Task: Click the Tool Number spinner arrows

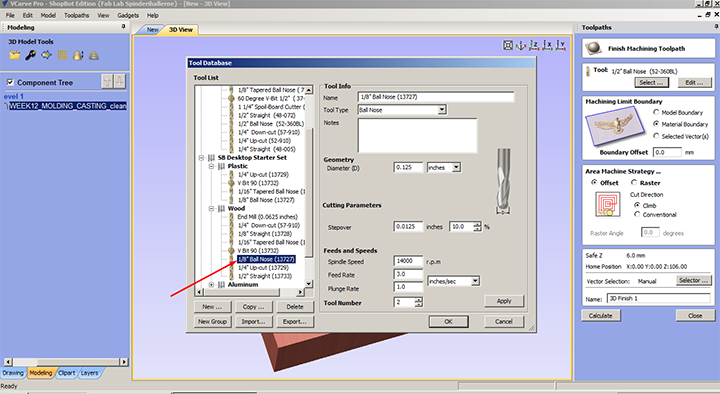Action: point(418,302)
